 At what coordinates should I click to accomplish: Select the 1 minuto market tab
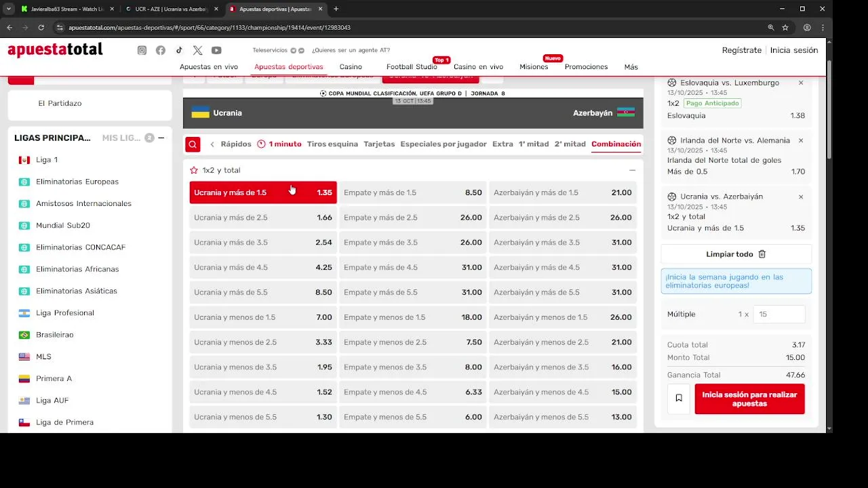279,144
